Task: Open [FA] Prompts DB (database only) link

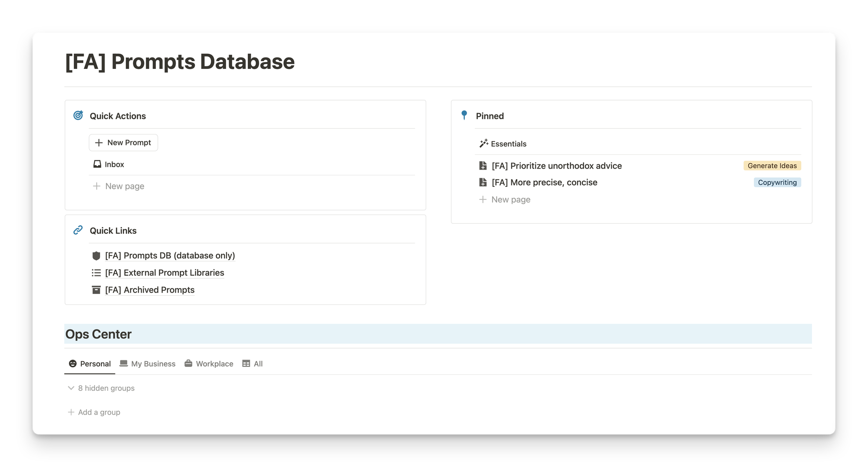Action: pyautogui.click(x=170, y=255)
